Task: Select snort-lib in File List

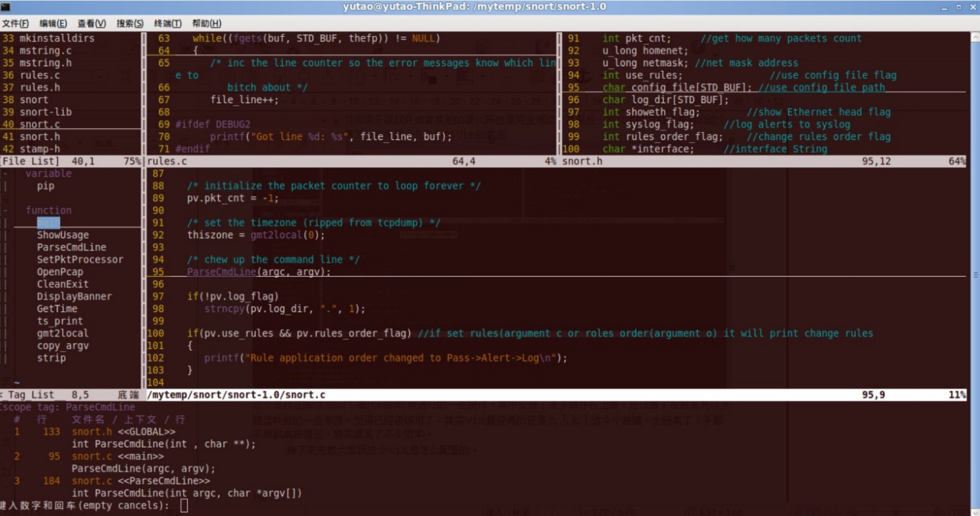Action: click(x=45, y=112)
